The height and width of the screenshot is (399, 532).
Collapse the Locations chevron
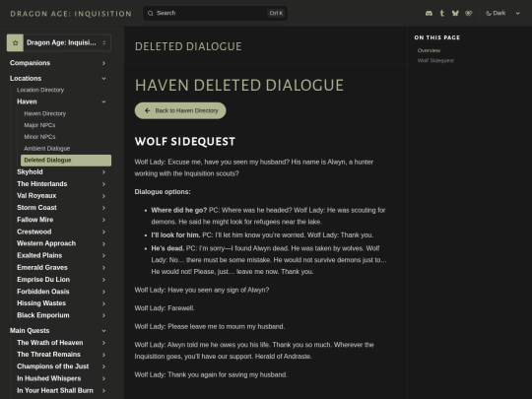103,79
